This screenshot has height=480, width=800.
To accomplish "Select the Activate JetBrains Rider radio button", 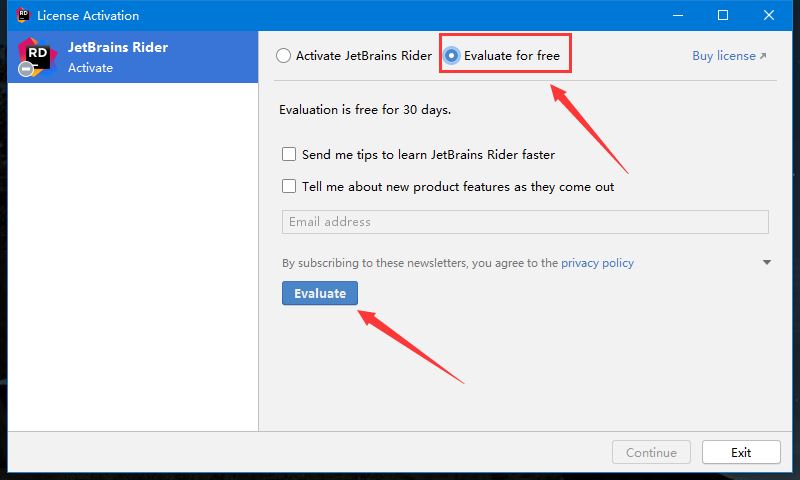I will pos(284,56).
